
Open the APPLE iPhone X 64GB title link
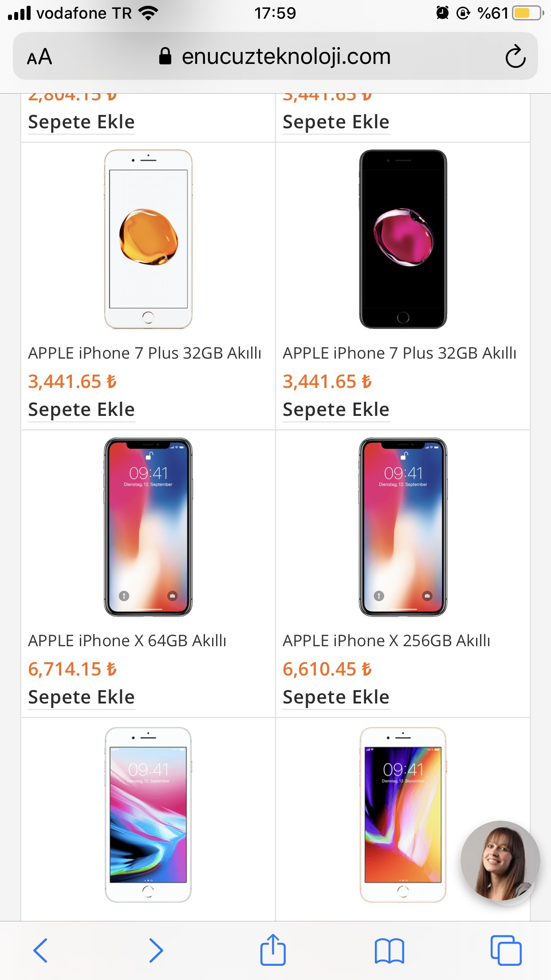127,640
